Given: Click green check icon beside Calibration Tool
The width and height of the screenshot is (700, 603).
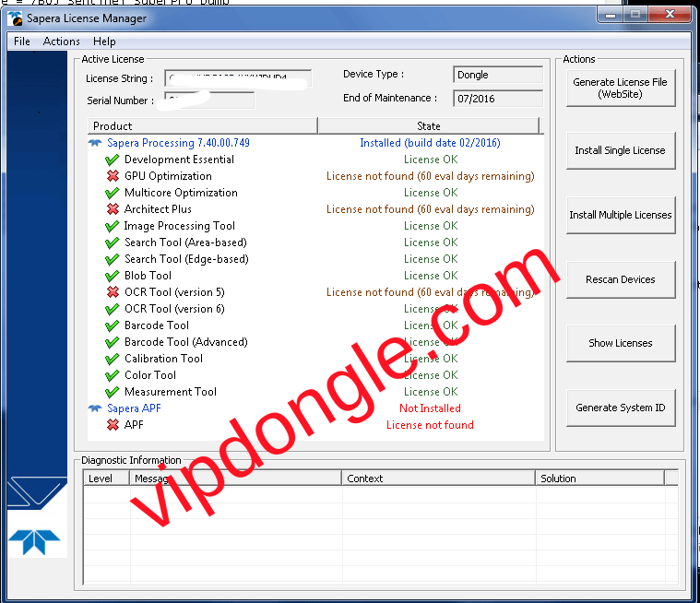Looking at the screenshot, I should (x=112, y=359).
